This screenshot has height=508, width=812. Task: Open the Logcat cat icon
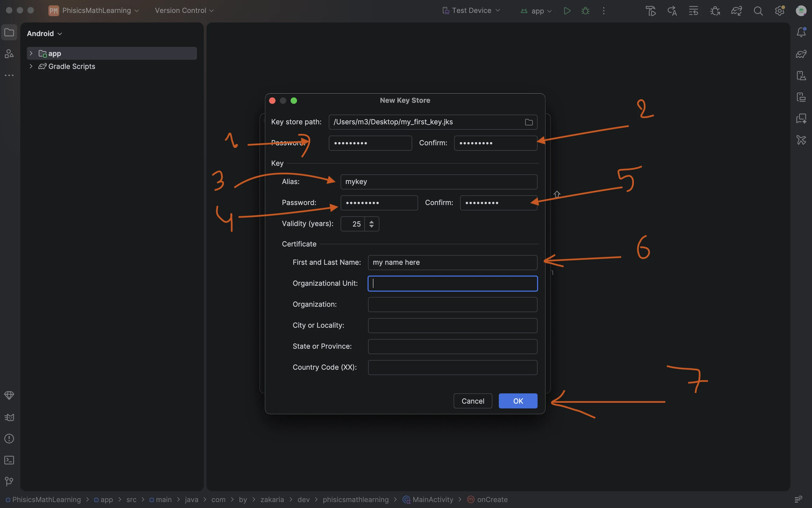tap(9, 417)
